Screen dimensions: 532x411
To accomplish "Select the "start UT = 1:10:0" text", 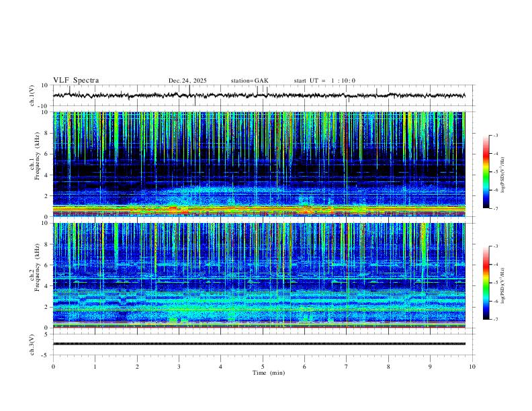I will (x=324, y=81).
